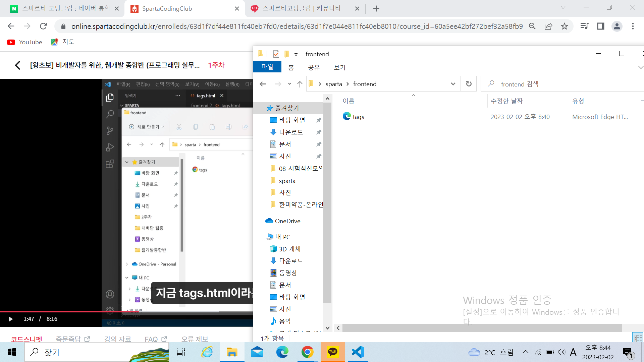Sort files by 이름 column
644x362 pixels.
348,101
